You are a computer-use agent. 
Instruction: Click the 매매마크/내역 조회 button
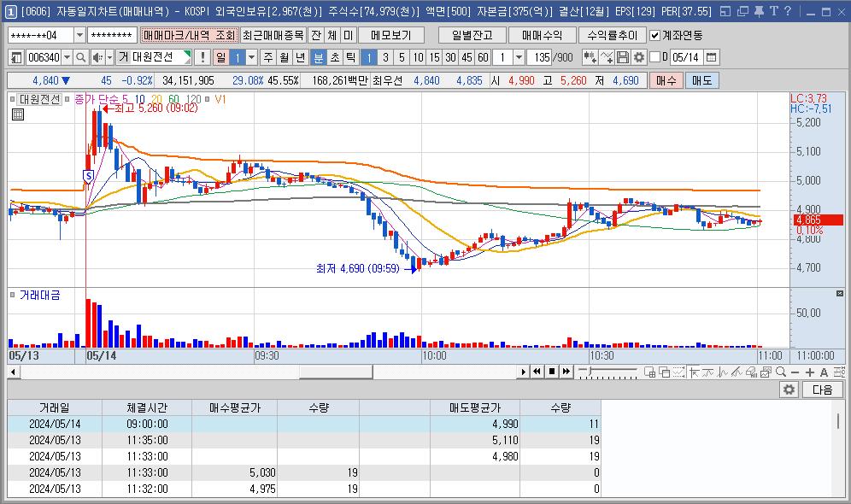tap(189, 35)
